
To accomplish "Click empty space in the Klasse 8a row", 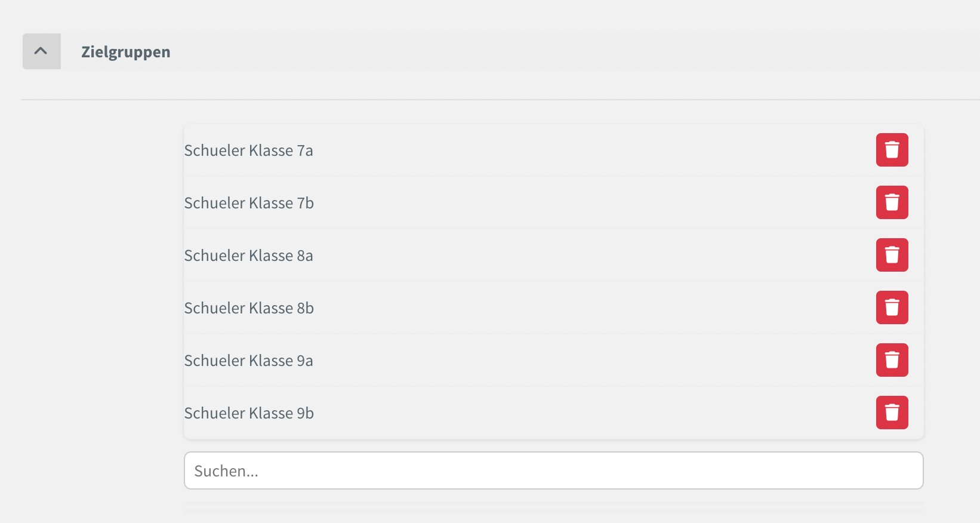I will click(x=567, y=256).
